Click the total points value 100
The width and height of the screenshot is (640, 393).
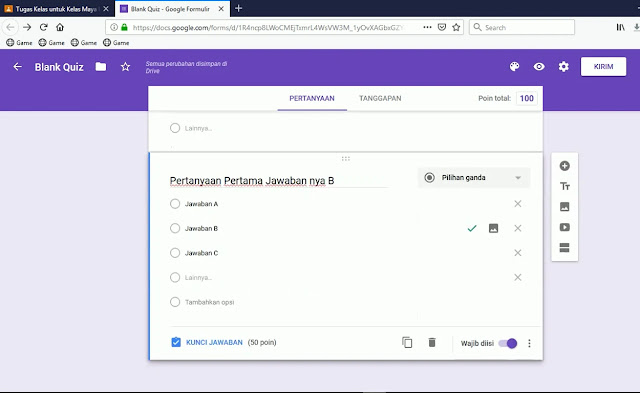pyautogui.click(x=527, y=98)
